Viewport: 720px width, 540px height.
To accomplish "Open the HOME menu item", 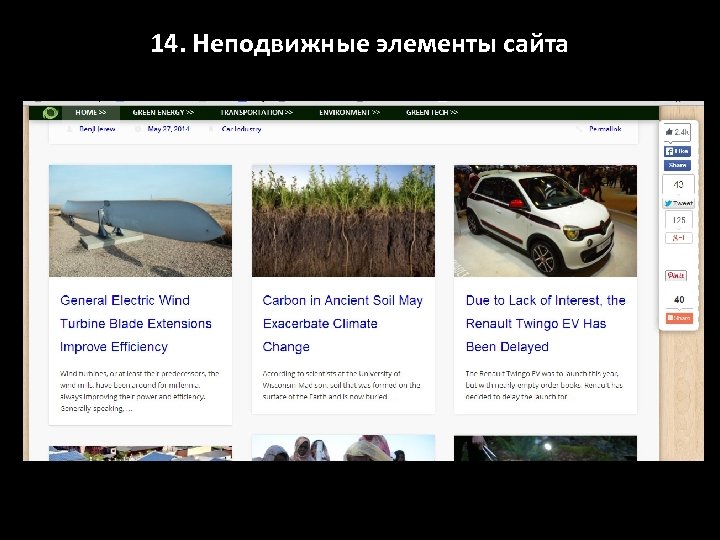I will coord(91,112).
